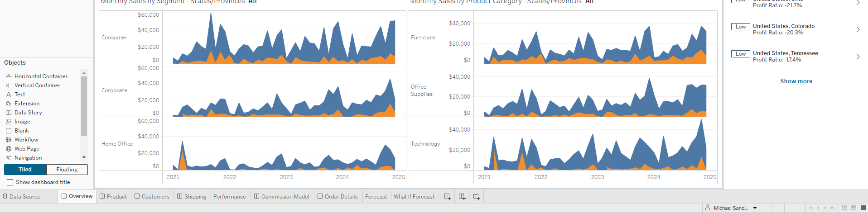The image size is (868, 213).
Task: Expand the United States, Tennessee entry chevron
Action: coord(858,57)
